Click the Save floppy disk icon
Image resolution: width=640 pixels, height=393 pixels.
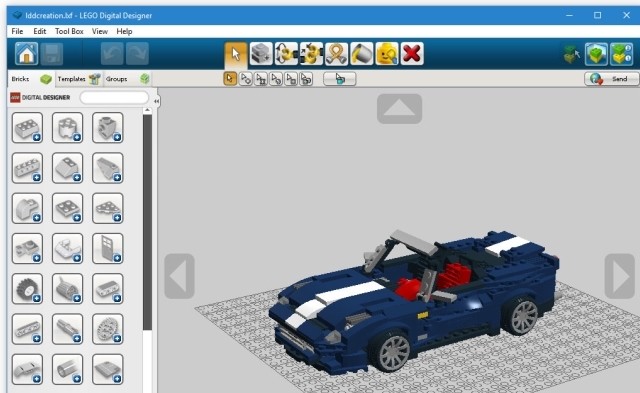tap(52, 53)
